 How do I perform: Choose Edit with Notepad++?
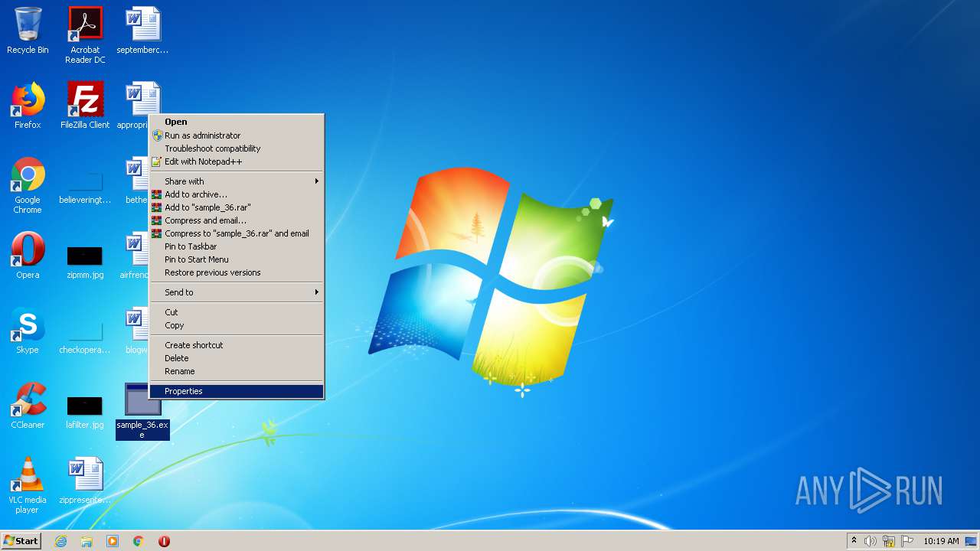pyautogui.click(x=237, y=161)
